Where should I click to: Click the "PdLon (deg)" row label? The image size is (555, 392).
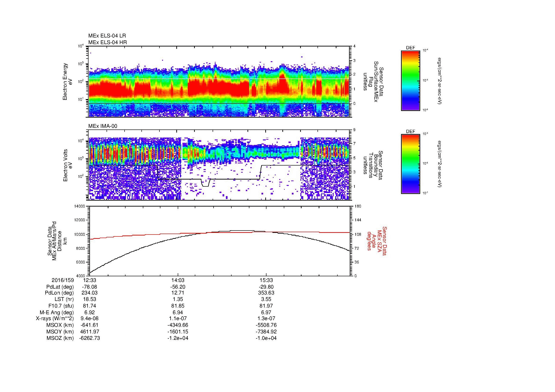click(x=60, y=293)
